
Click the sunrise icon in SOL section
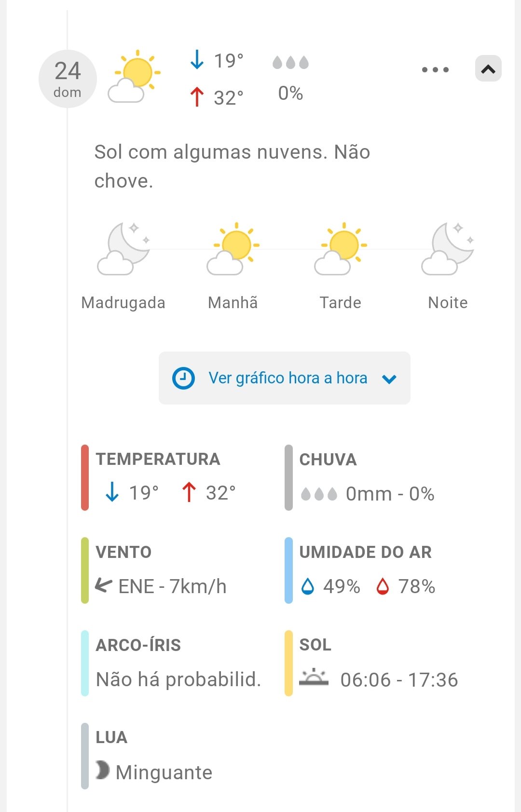point(314,677)
